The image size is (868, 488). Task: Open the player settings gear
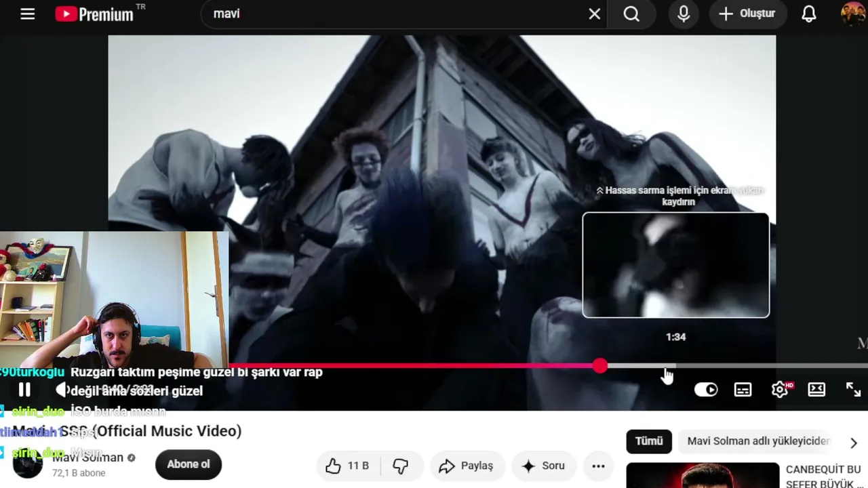click(781, 390)
